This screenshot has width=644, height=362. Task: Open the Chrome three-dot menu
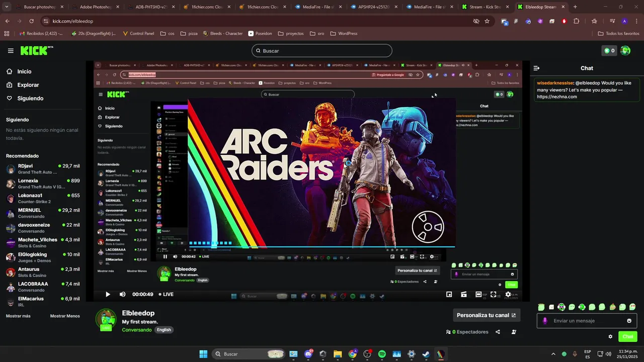coord(636,21)
